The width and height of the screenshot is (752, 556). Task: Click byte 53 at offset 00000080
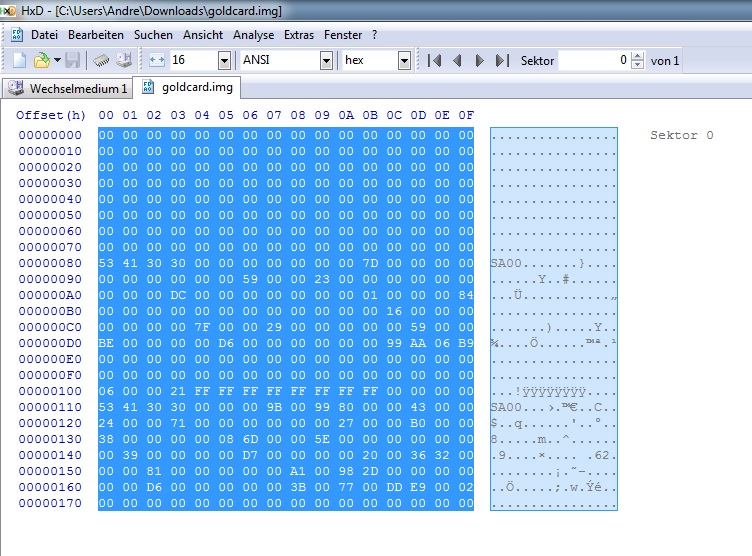coord(106,263)
